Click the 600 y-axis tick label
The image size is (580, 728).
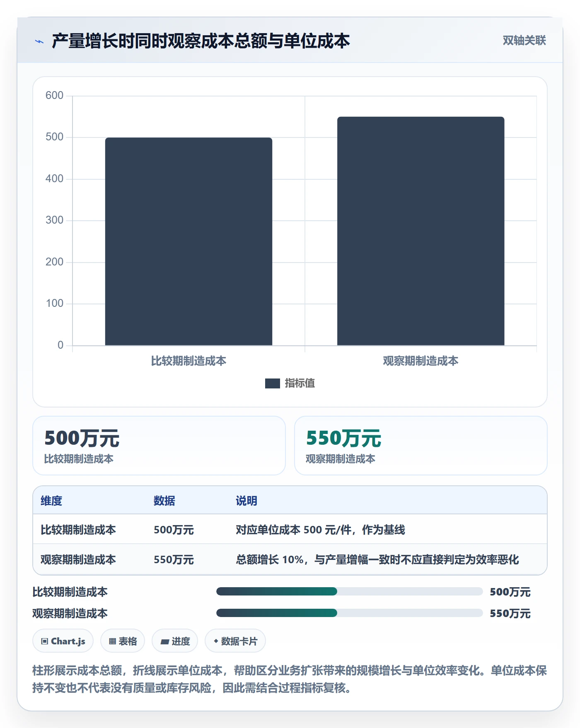point(54,96)
